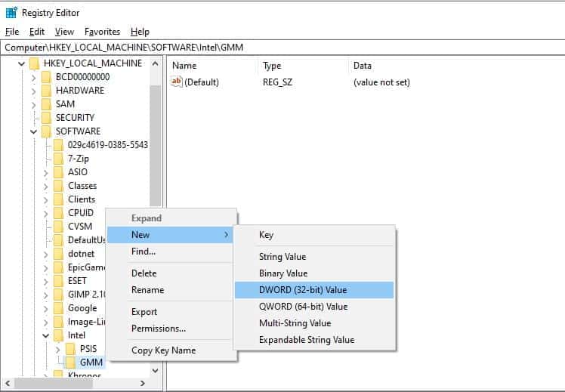Click the registry path address bar
565x392 pixels.
(x=282, y=48)
